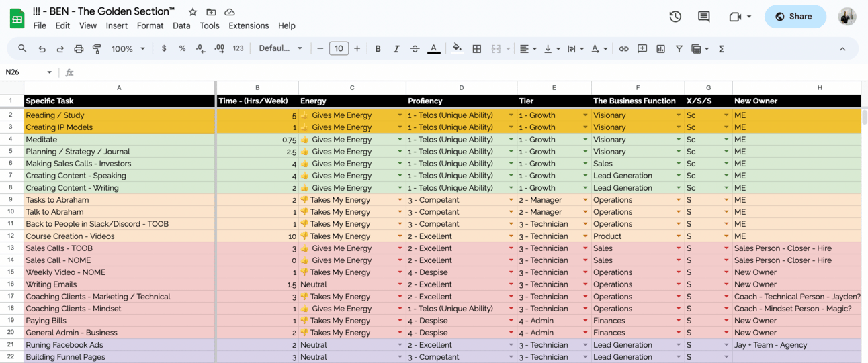This screenshot has height=363, width=868.
Task: Toggle bold formatting
Action: coord(378,49)
